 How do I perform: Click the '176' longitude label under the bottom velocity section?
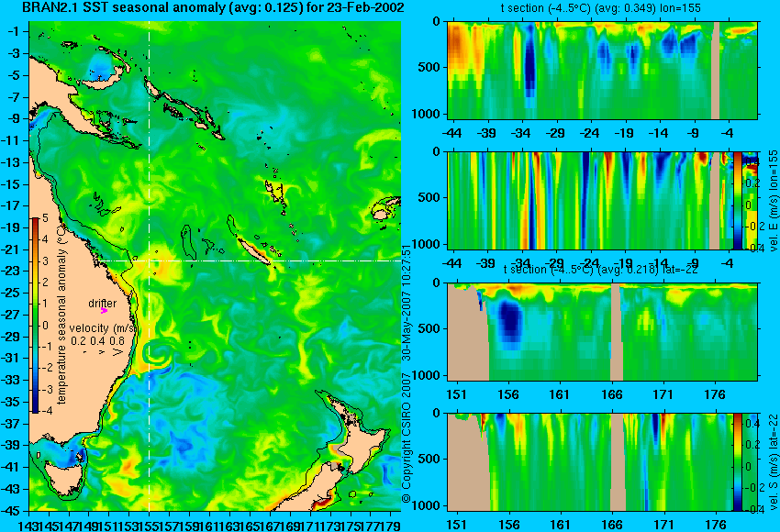pos(716,525)
